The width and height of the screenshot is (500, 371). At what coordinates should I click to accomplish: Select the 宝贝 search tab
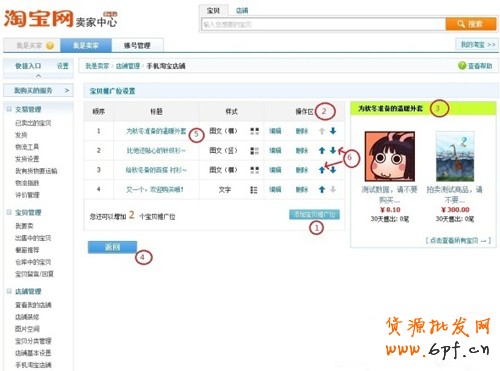[213, 10]
